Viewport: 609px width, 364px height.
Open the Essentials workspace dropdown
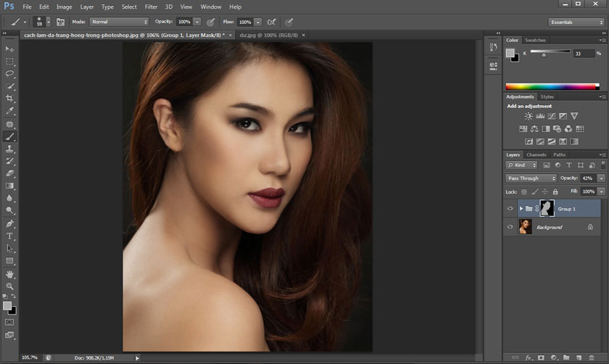click(x=576, y=22)
